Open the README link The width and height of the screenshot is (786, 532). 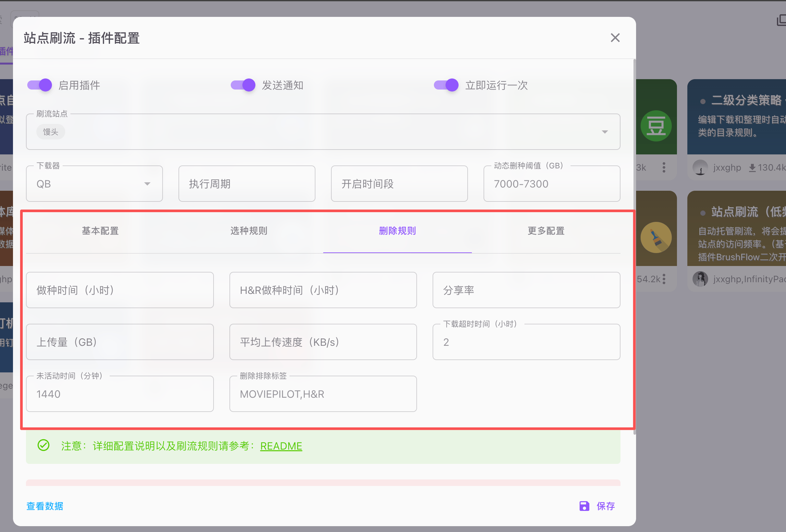281,446
